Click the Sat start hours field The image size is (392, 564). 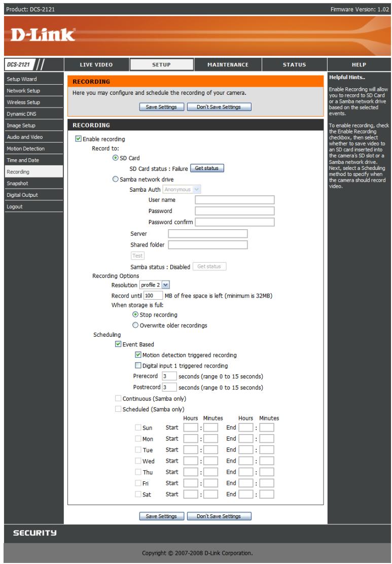pos(191,494)
